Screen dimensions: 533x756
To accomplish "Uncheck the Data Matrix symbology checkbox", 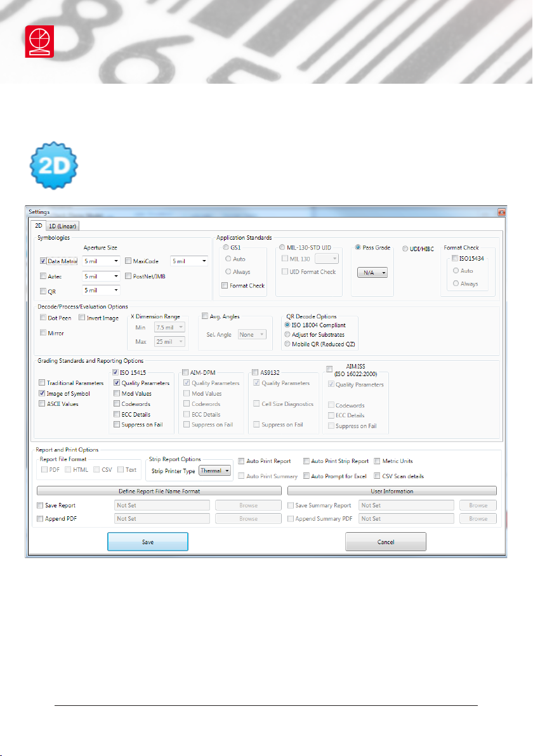I will pos(43,261).
